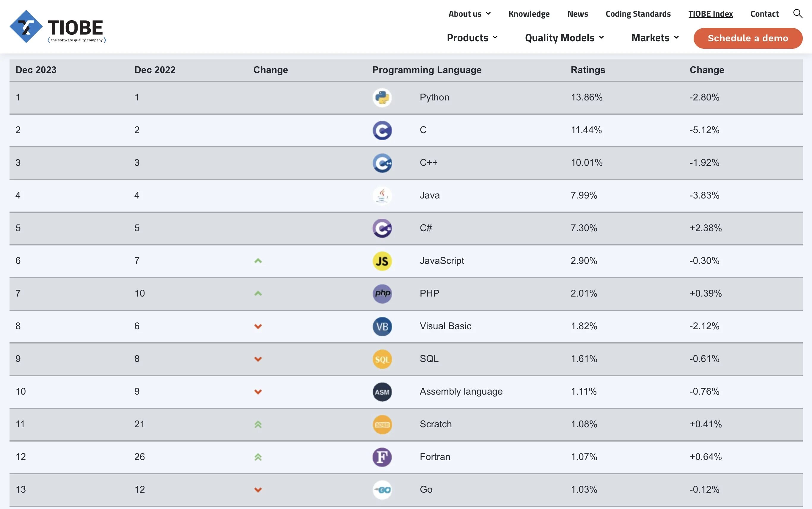This screenshot has width=812, height=509.
Task: Click the 2.90% rating for JavaScript
Action: 584,261
